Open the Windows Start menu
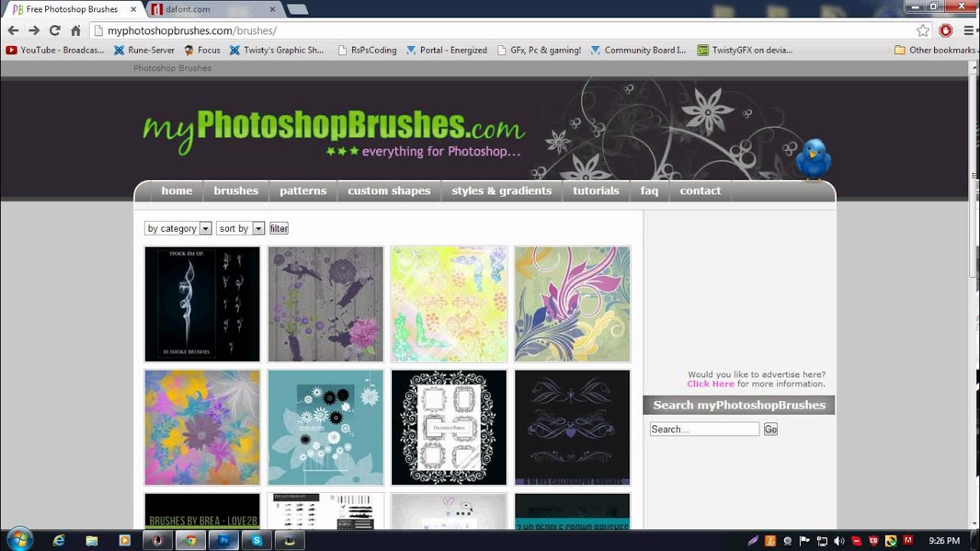The height and width of the screenshot is (551, 980). point(19,540)
